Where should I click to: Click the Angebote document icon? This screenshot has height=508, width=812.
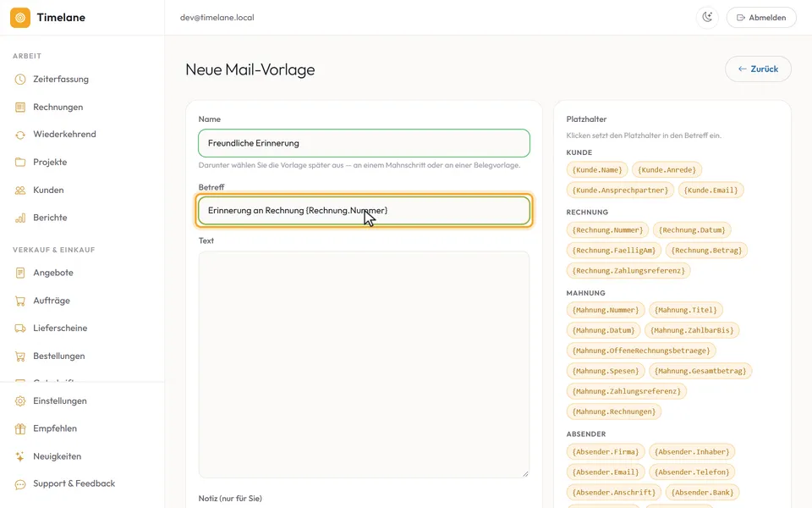[x=20, y=273]
